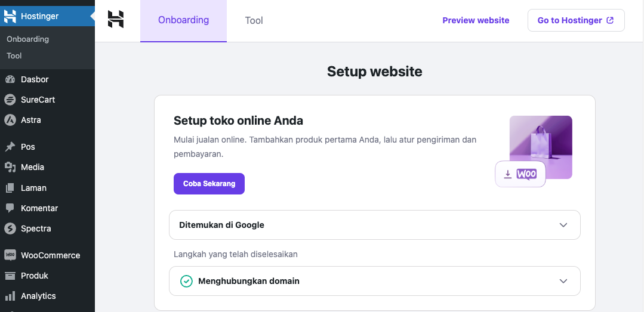
Task: Click the Go to Hostinger button
Action: coord(575,20)
